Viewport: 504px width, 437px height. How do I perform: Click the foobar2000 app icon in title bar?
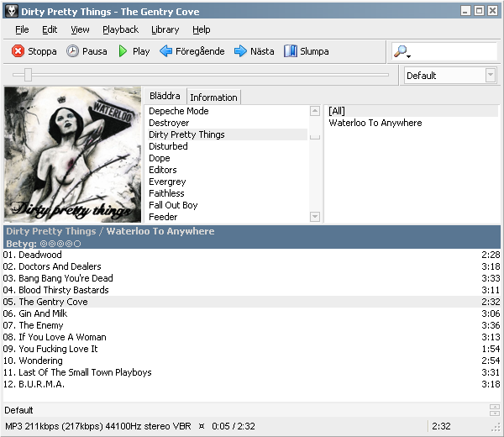tap(12, 11)
